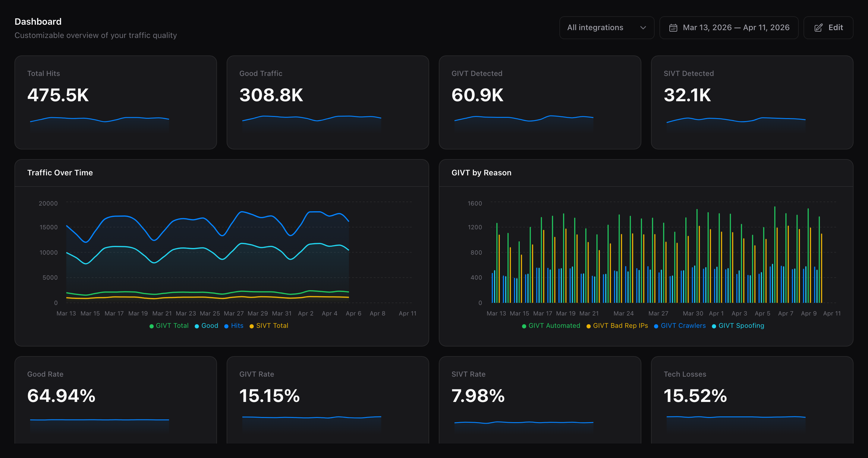Open the All integrations dropdown
This screenshot has width=868, height=458.
point(606,28)
